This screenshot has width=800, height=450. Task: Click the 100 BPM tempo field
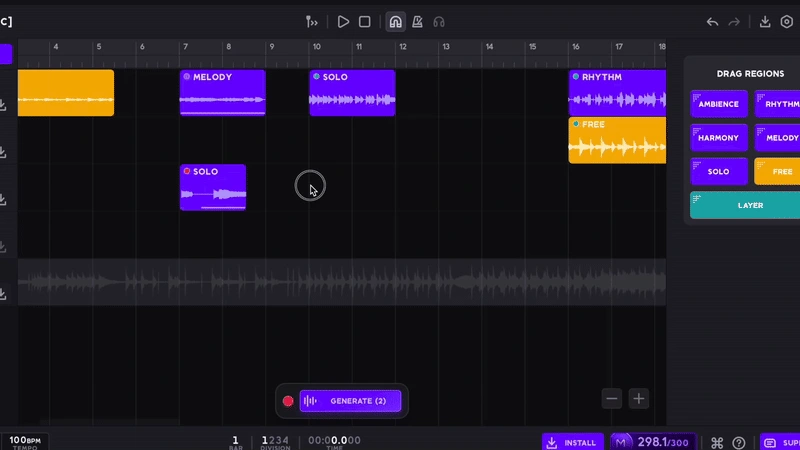pyautogui.click(x=25, y=441)
